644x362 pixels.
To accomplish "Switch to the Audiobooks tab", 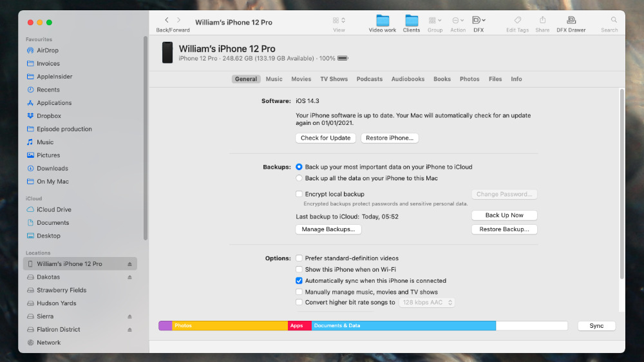I will tap(408, 79).
